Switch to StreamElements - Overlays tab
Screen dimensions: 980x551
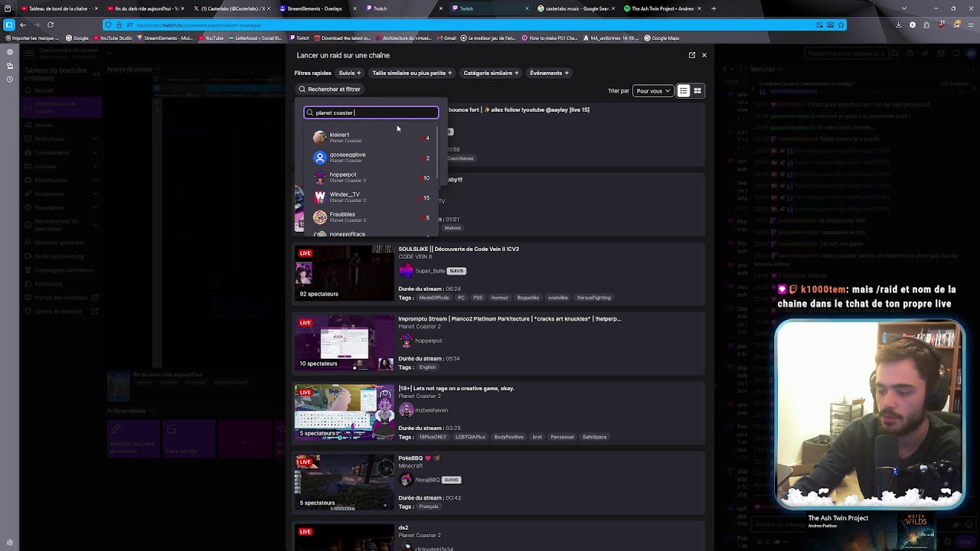318,8
